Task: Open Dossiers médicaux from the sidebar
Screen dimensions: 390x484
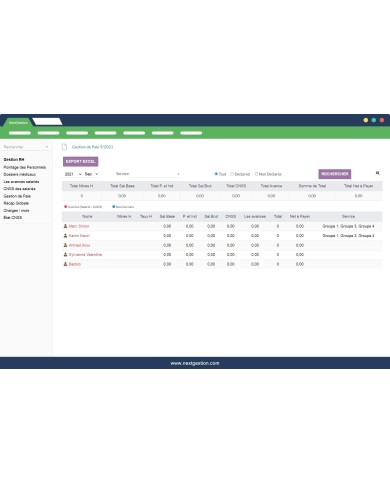Action: coord(20,174)
